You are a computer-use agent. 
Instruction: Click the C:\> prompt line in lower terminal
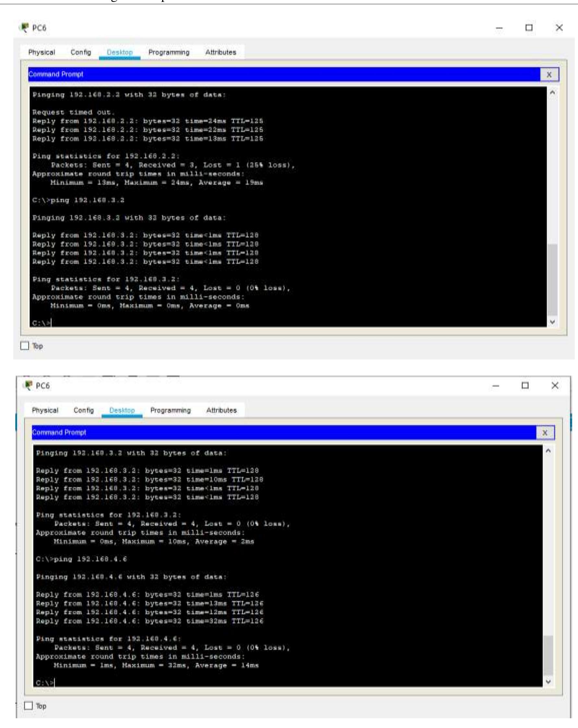(45, 683)
